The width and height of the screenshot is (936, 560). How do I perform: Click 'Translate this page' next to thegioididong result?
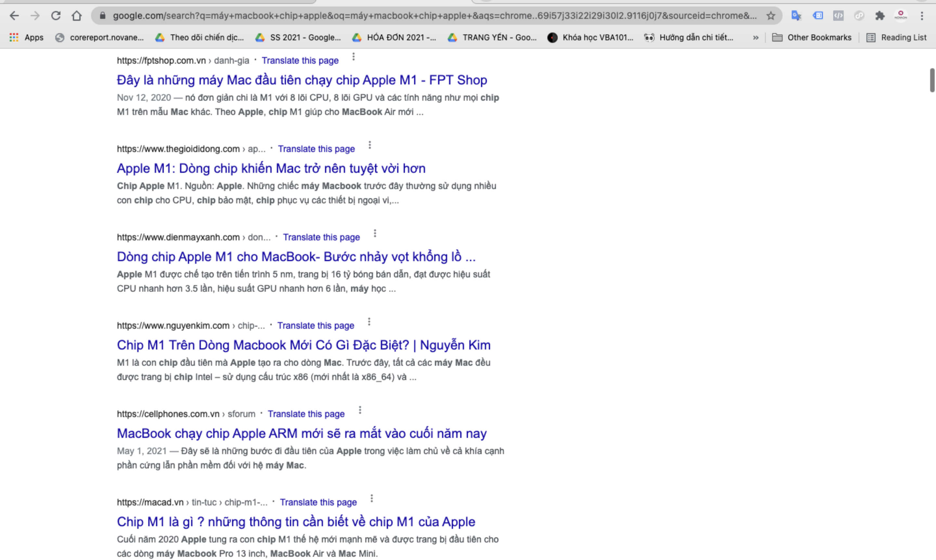pyautogui.click(x=317, y=149)
